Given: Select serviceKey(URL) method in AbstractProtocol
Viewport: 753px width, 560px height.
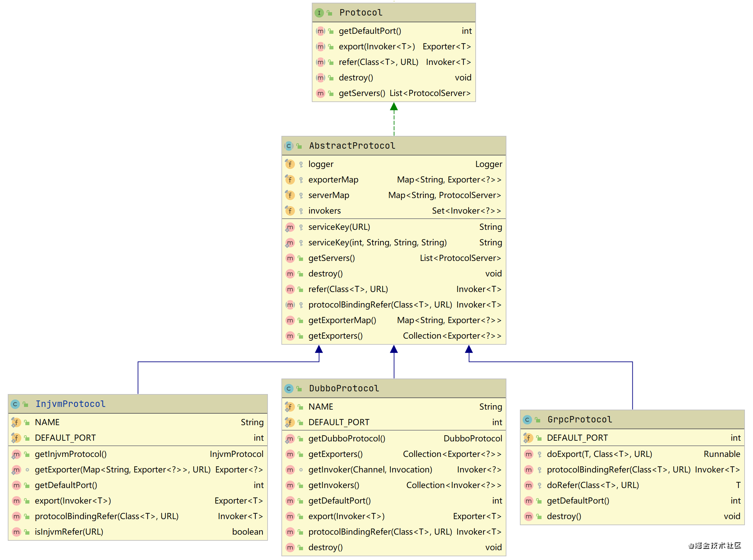Looking at the screenshot, I should (339, 227).
